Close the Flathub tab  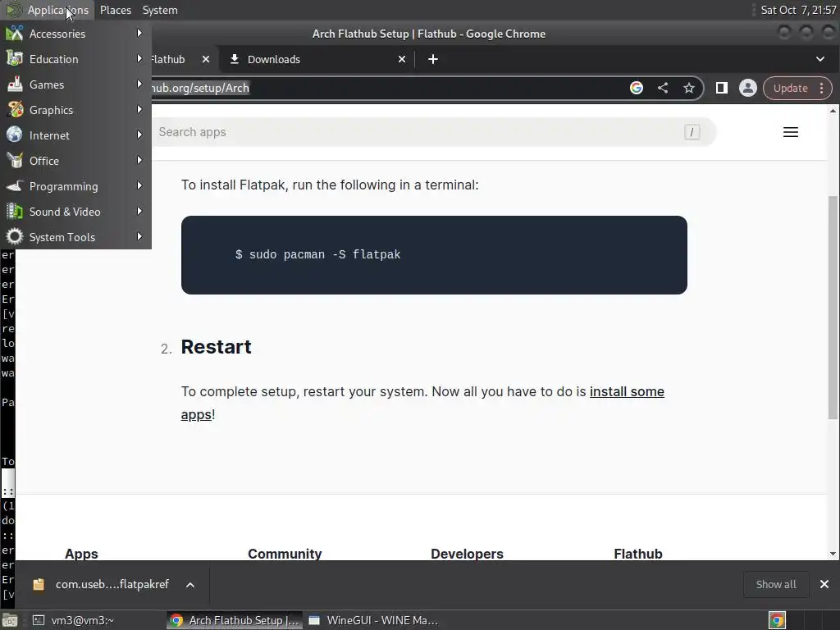click(x=206, y=59)
